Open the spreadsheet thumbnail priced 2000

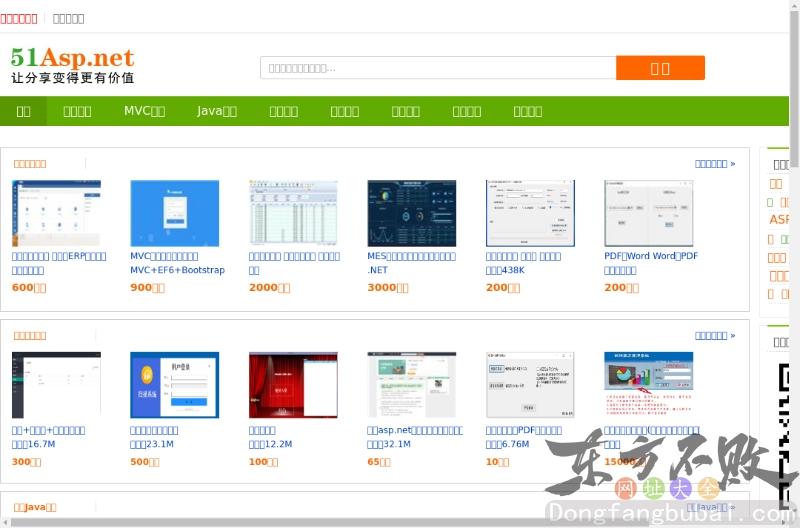click(293, 213)
